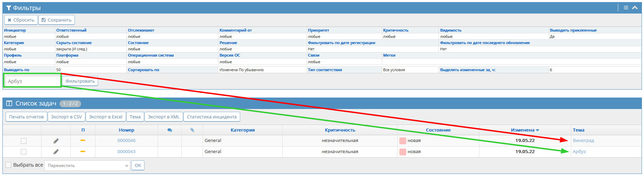Check the box for issue 0000046
The image size is (644, 176).
(x=24, y=141)
